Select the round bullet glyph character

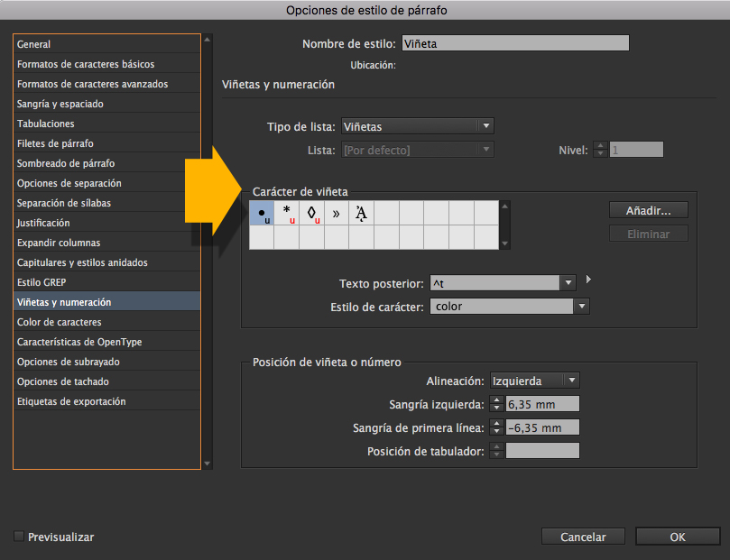(262, 213)
